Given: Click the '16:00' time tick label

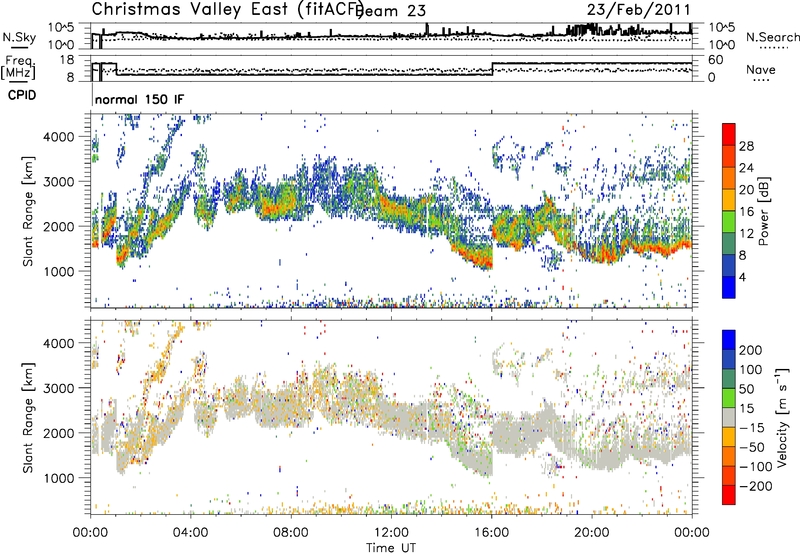Looking at the screenshot, I should coord(492,533).
